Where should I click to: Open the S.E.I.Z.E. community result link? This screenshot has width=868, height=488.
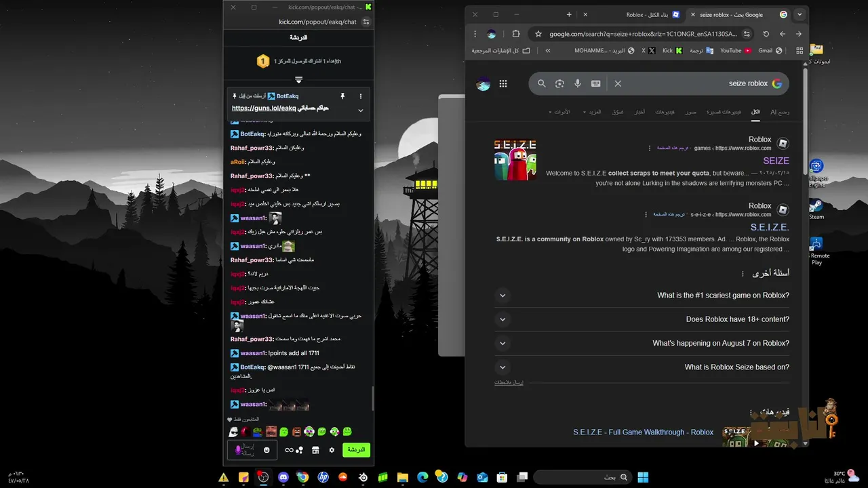coord(770,227)
